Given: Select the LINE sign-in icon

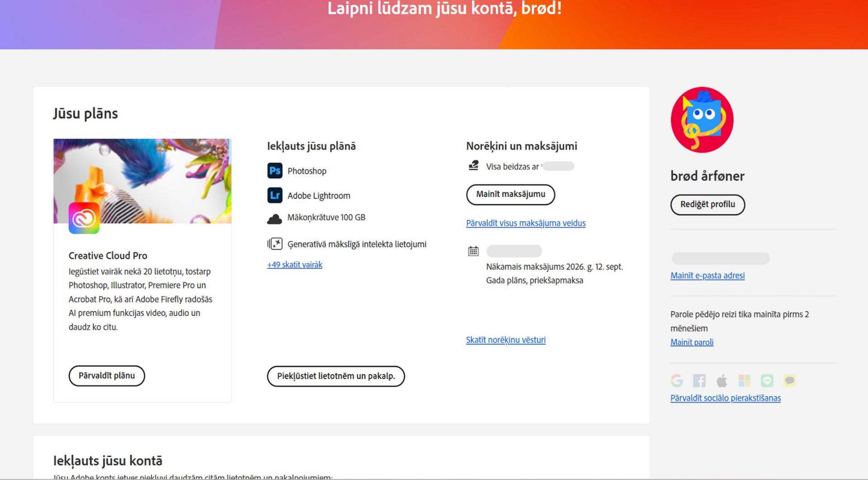Looking at the screenshot, I should click(767, 380).
